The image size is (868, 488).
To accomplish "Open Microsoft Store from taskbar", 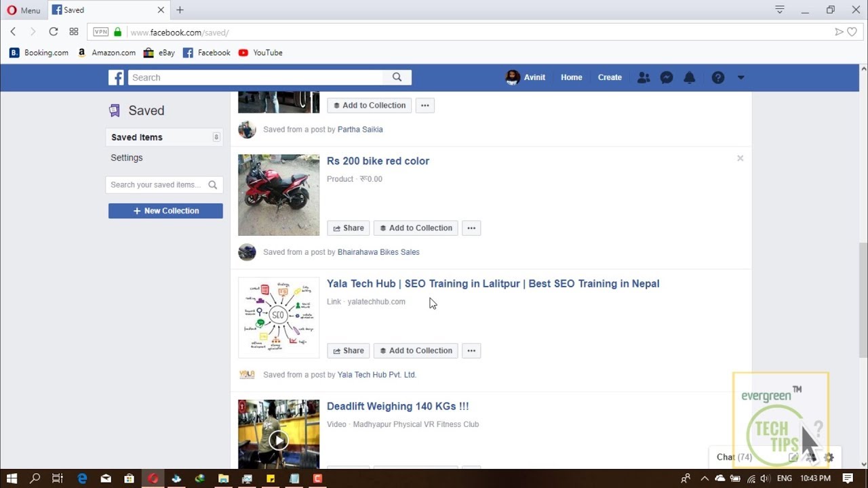I will [129, 479].
